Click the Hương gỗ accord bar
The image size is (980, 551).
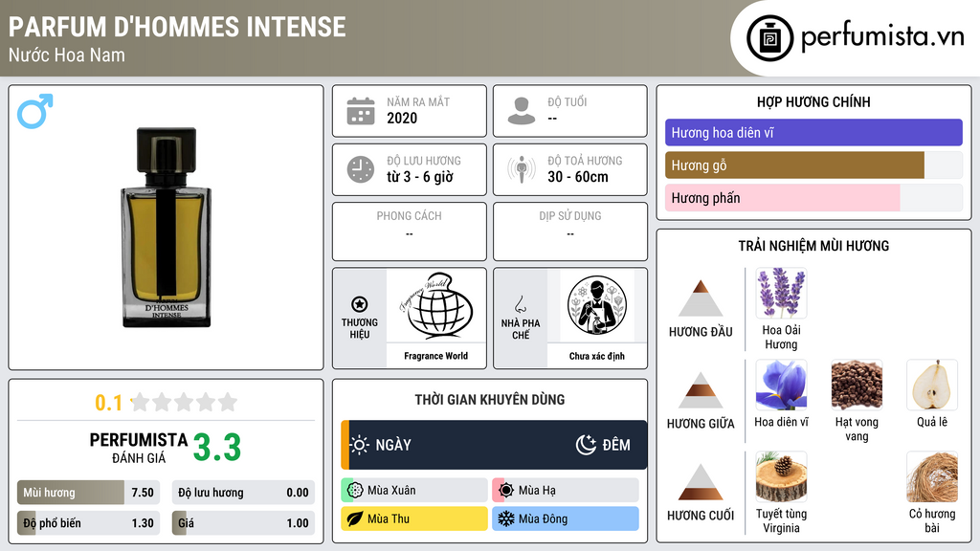pyautogui.click(x=813, y=165)
